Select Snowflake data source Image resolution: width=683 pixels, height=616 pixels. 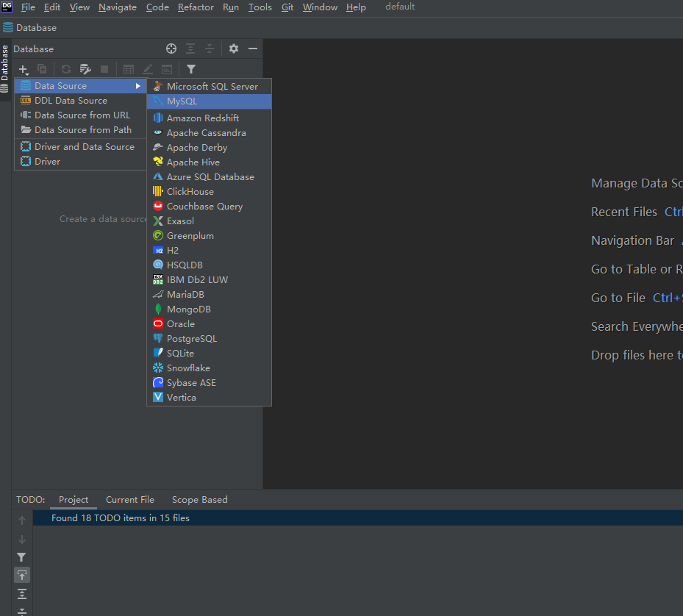(x=209, y=368)
